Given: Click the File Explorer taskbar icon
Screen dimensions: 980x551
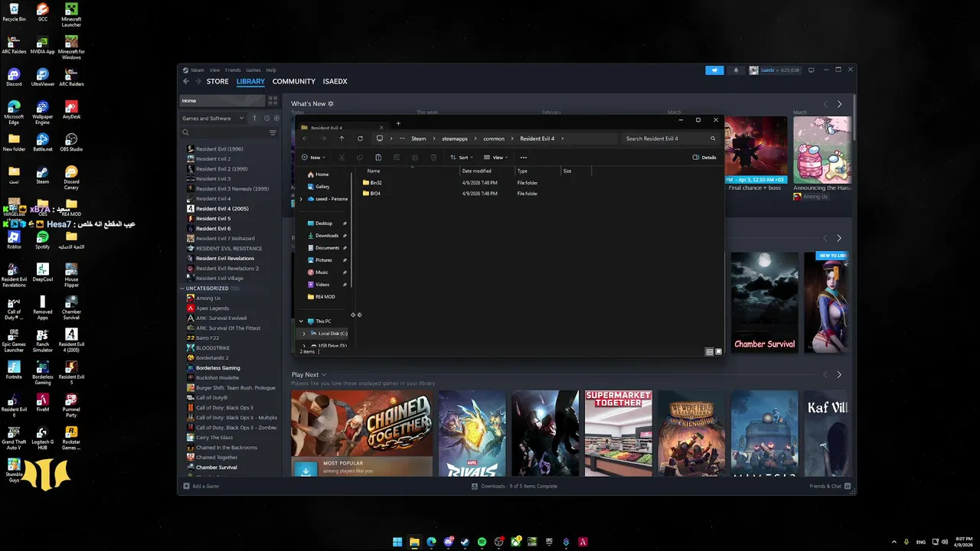Looking at the screenshot, I should click(x=414, y=542).
